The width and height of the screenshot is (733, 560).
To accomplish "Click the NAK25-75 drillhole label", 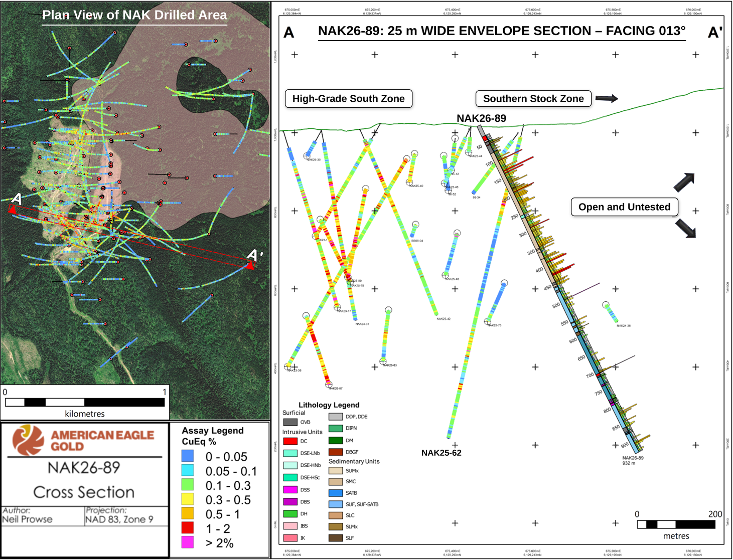I will (494, 325).
